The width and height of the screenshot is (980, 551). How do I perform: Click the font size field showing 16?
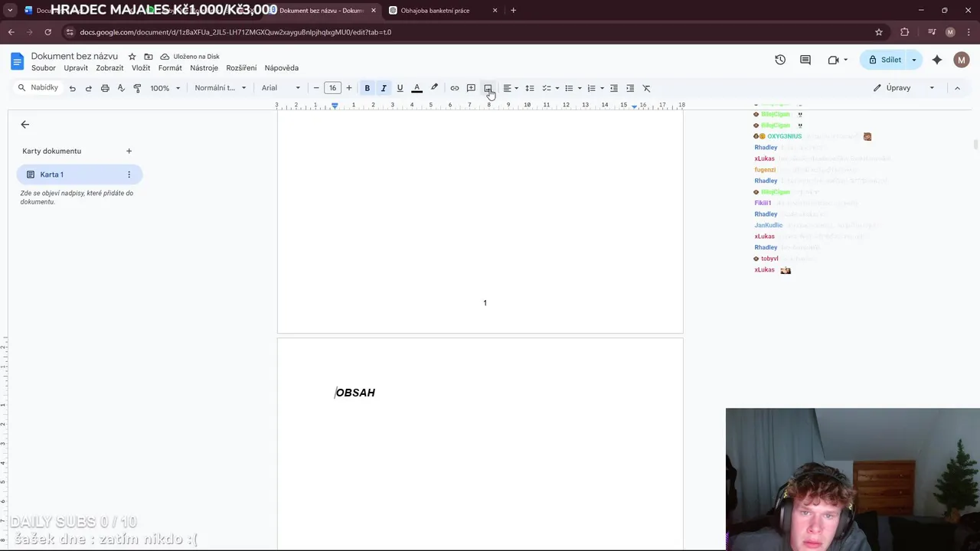pos(332,88)
